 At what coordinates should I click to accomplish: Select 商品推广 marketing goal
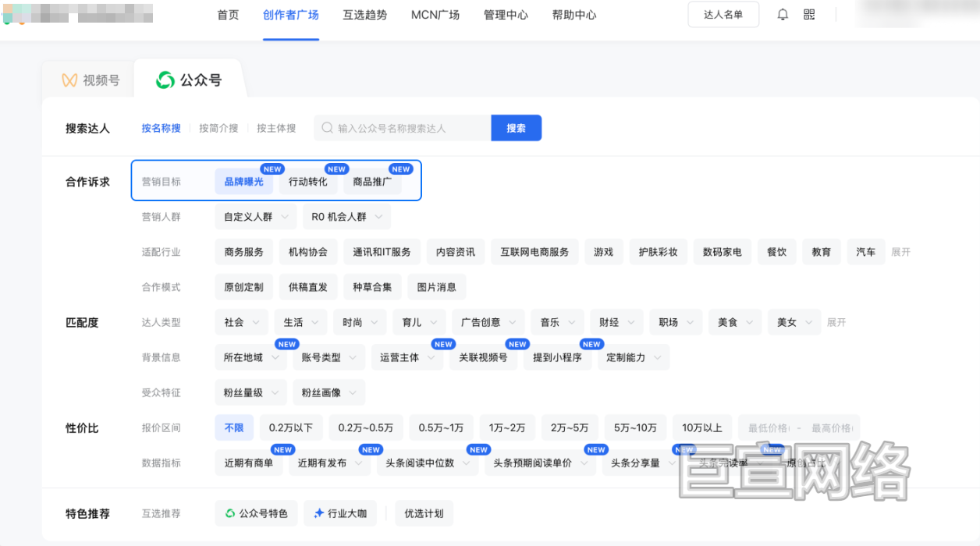click(372, 182)
